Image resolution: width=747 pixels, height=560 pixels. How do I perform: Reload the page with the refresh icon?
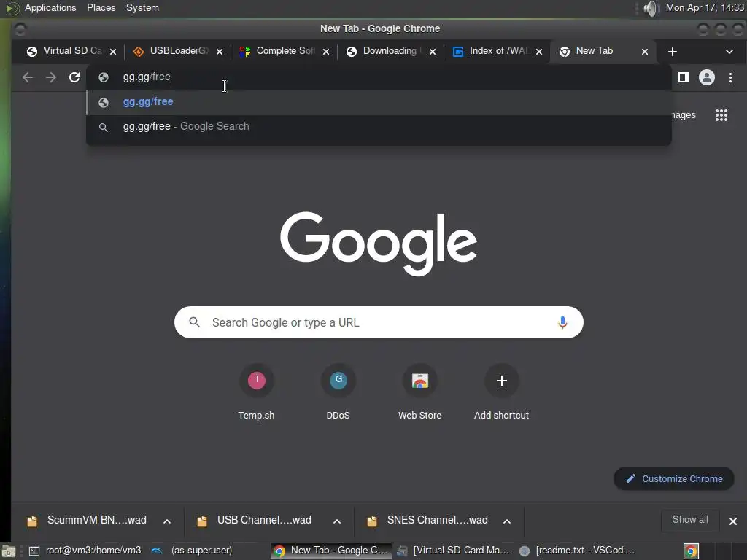coord(74,77)
